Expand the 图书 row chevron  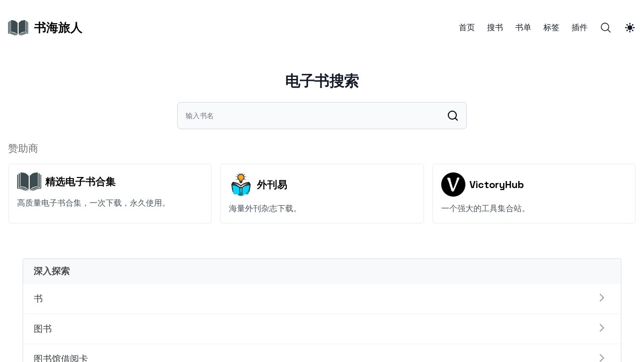click(602, 328)
